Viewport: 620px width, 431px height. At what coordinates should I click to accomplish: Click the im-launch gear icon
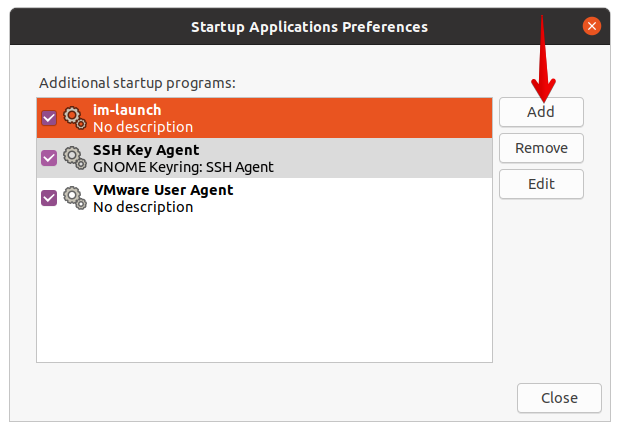pos(75,118)
